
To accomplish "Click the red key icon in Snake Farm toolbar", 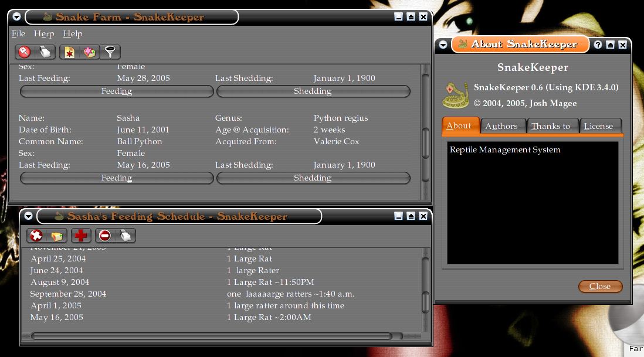I will pos(25,52).
